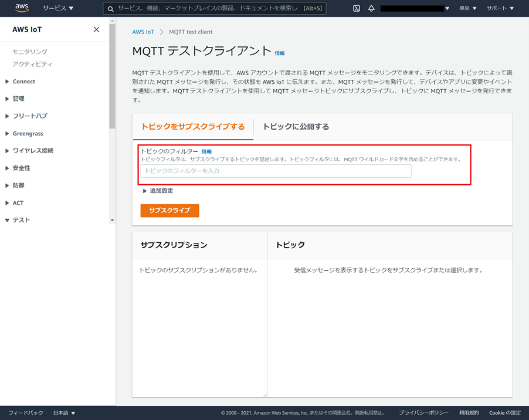Click the sidebar scroll down arrow
Image resolution: width=529 pixels, height=420 pixels.
click(x=112, y=221)
